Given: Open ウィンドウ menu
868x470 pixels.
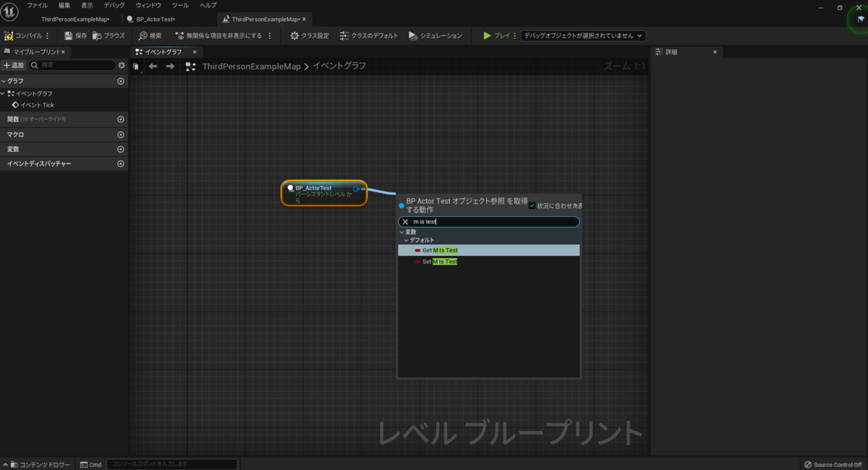Looking at the screenshot, I should pyautogui.click(x=148, y=5).
